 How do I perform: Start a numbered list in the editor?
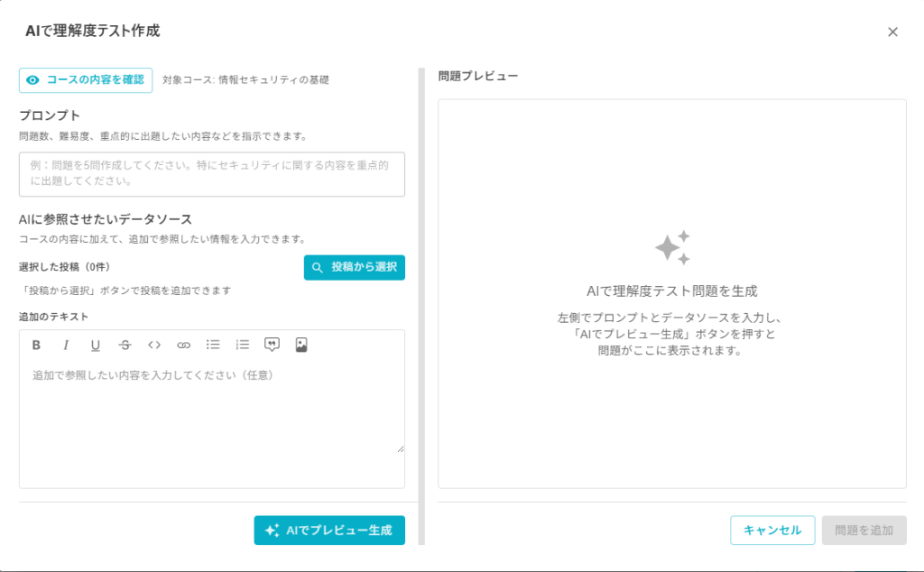click(x=242, y=345)
